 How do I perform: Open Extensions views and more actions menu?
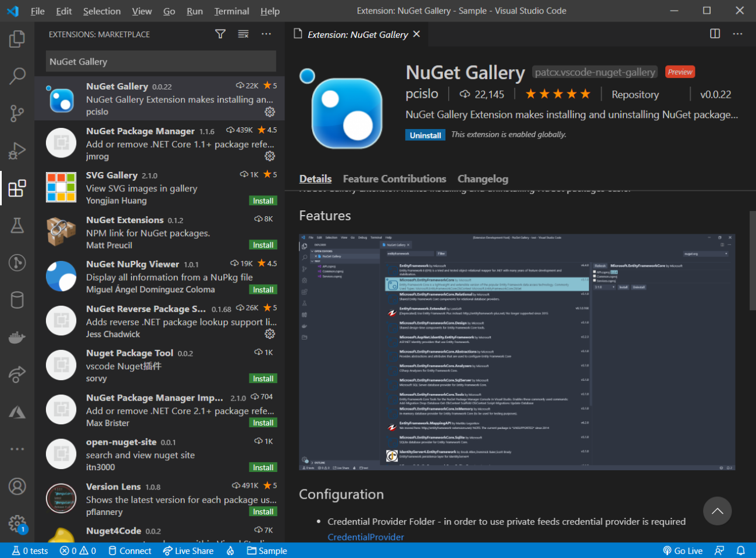tap(266, 34)
